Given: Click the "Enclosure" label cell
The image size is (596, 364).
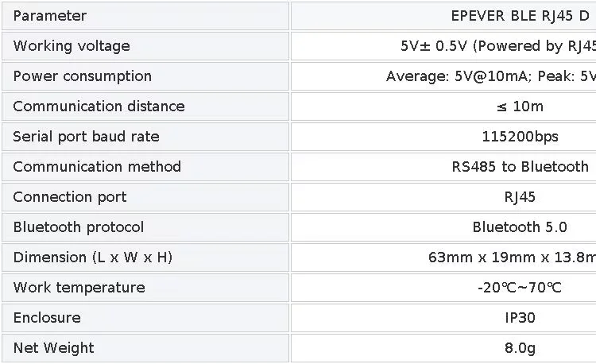Looking at the screenshot, I should pyautogui.click(x=47, y=318).
